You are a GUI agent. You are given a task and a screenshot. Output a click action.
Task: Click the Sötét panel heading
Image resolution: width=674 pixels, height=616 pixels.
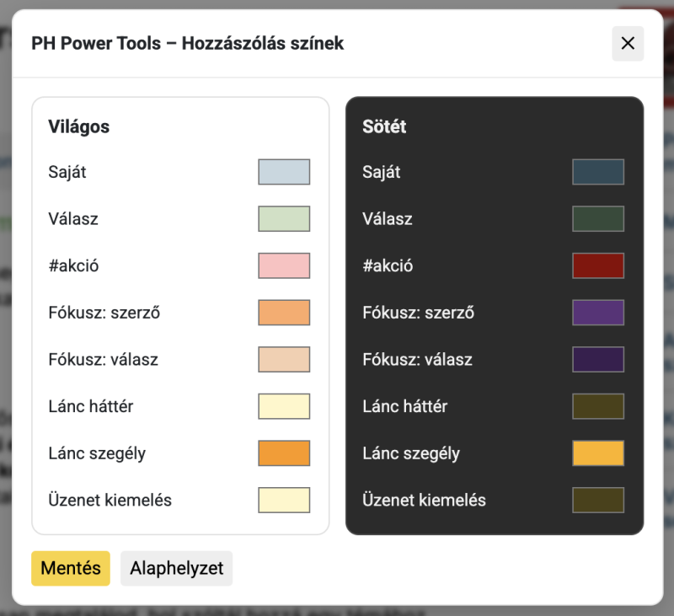(x=384, y=127)
